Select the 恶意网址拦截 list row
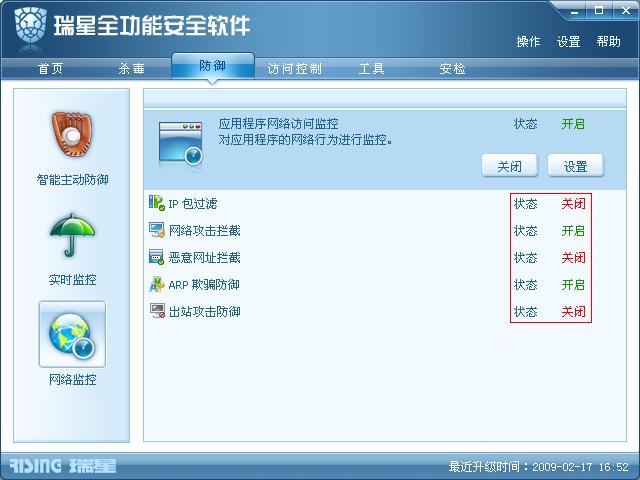The width and height of the screenshot is (640, 480). [384, 257]
